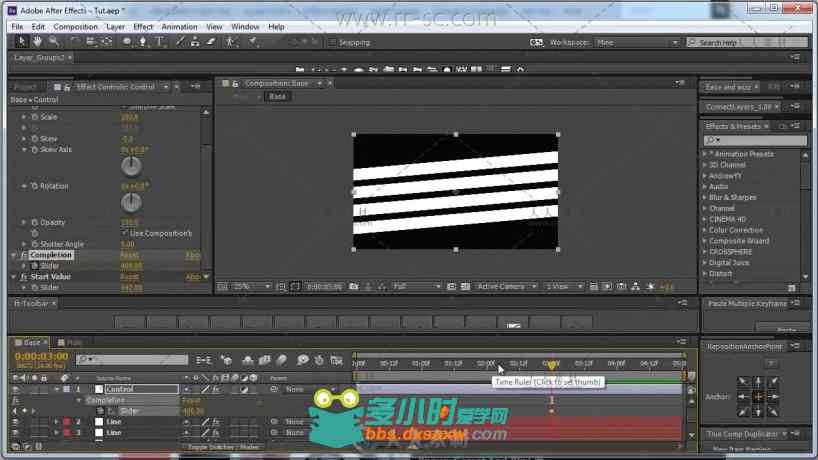
Task: Click current time display 0:00:03:00
Action: click(x=41, y=356)
